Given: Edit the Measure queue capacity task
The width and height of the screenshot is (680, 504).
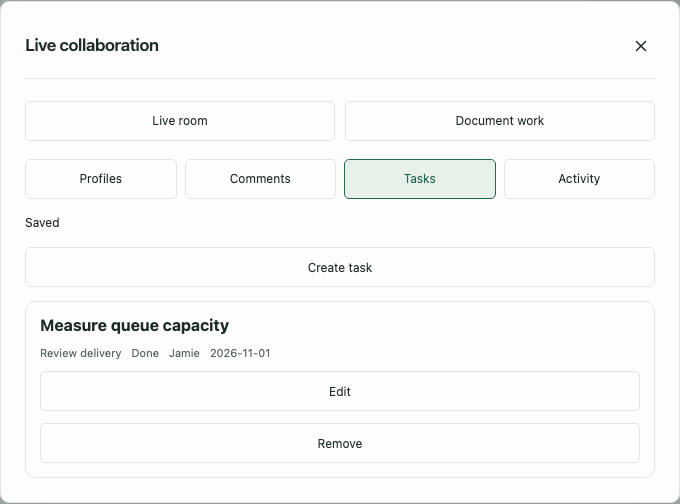Looking at the screenshot, I should 340,391.
